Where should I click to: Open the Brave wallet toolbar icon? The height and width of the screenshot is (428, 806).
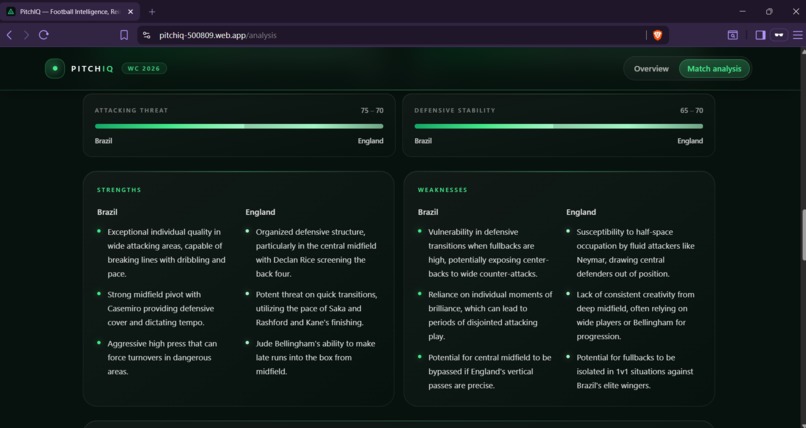coord(732,35)
